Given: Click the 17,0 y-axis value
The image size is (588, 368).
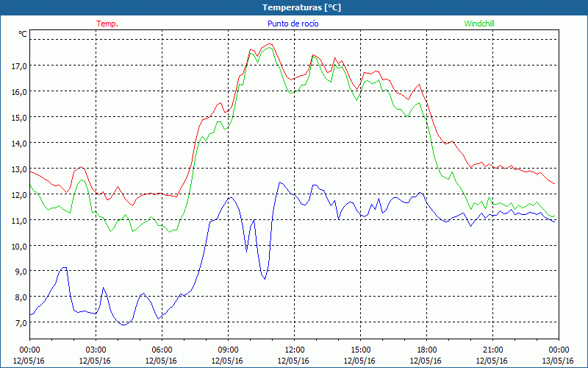Looking at the screenshot, I should tap(20, 66).
